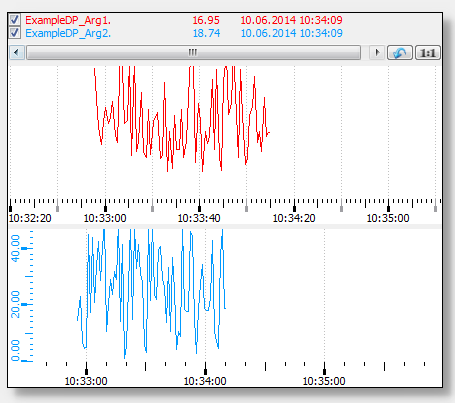
Task: Click the 10:35:00 marker on lower time axis
Action: 324,381
